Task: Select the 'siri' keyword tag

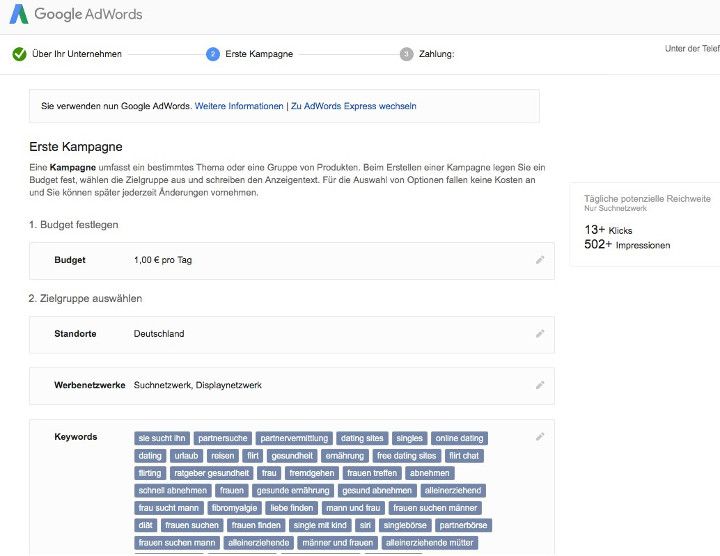Action: [366, 525]
